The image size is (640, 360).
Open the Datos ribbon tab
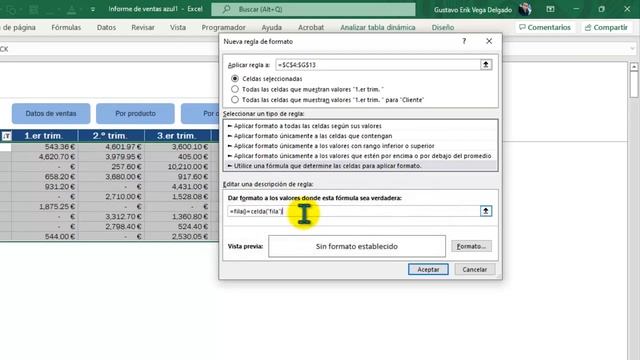(x=107, y=27)
